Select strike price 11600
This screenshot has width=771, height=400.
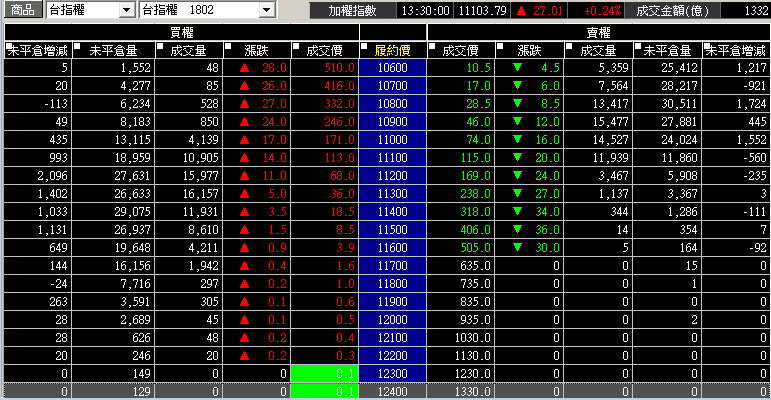[x=392, y=247]
